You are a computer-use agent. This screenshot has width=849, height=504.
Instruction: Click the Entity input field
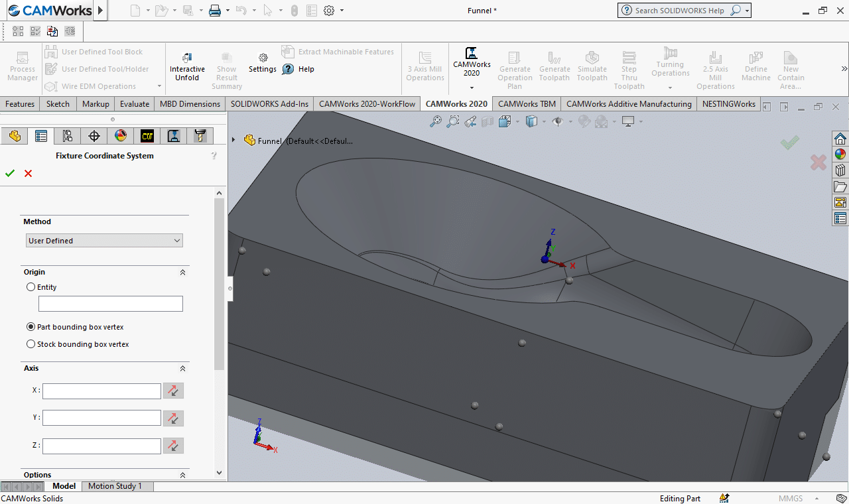click(x=111, y=304)
